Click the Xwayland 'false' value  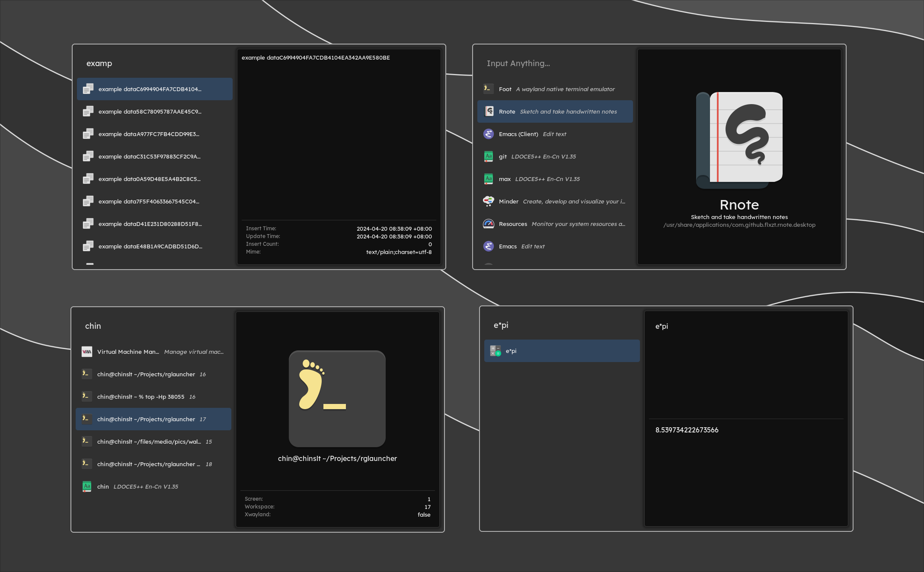424,515
